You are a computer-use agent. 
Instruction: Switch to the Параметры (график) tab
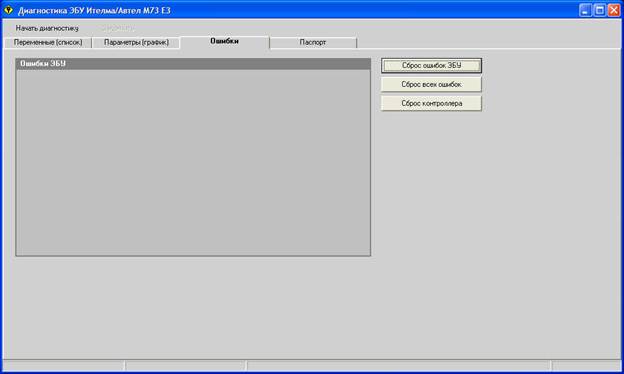136,42
